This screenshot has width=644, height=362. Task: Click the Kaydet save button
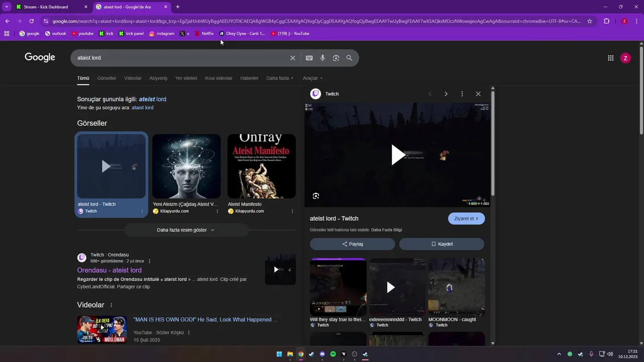442,244
